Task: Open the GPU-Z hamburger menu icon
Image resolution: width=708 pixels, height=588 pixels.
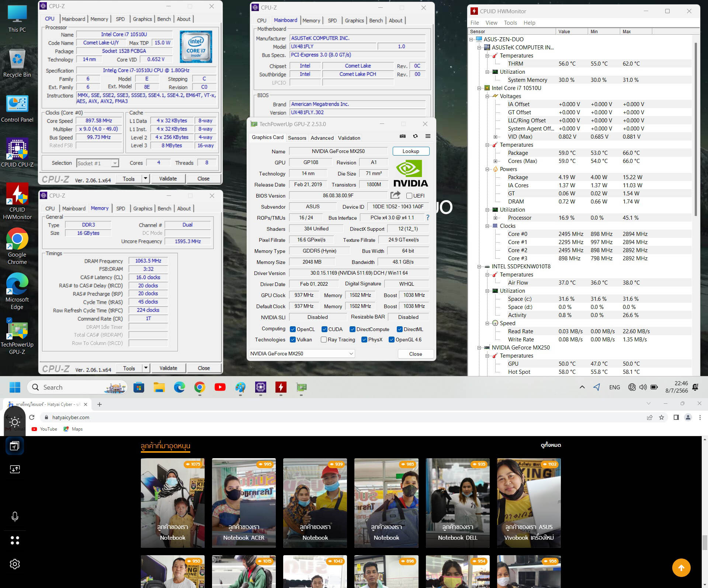Action: click(428, 136)
